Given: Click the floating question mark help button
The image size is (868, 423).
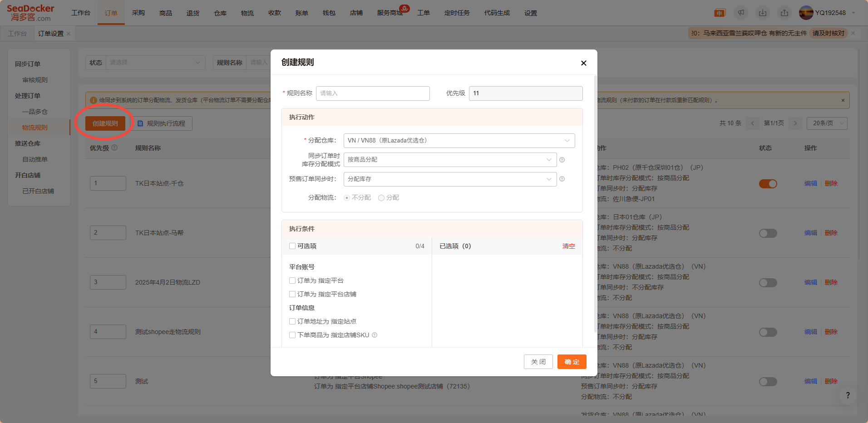Looking at the screenshot, I should [848, 395].
